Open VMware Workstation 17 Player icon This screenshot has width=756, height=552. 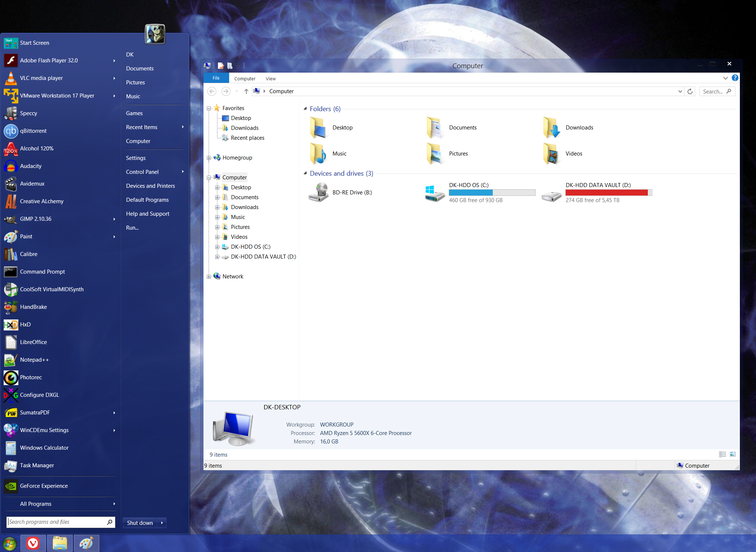point(11,96)
